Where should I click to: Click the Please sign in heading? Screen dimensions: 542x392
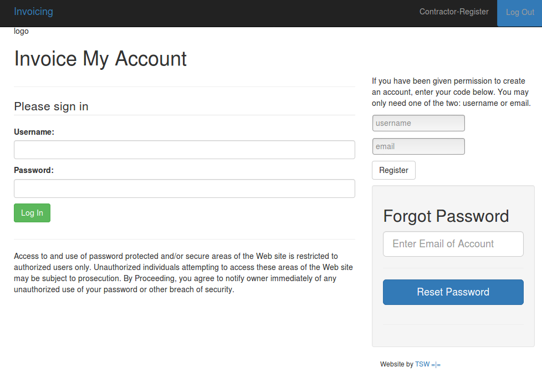point(51,106)
